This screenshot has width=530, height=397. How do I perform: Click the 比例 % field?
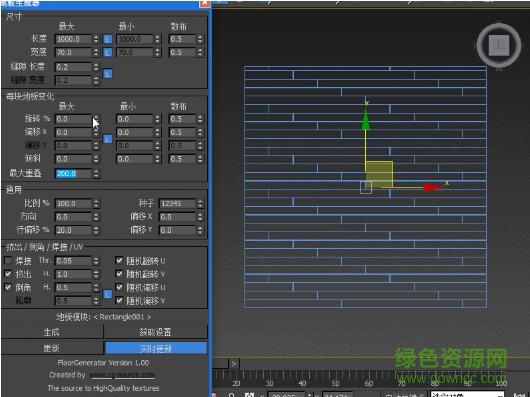point(73,203)
